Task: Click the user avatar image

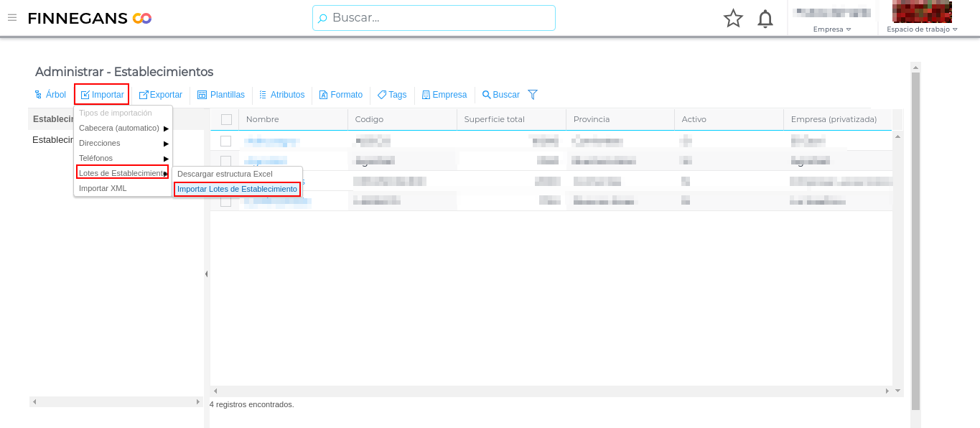Action: [922, 11]
